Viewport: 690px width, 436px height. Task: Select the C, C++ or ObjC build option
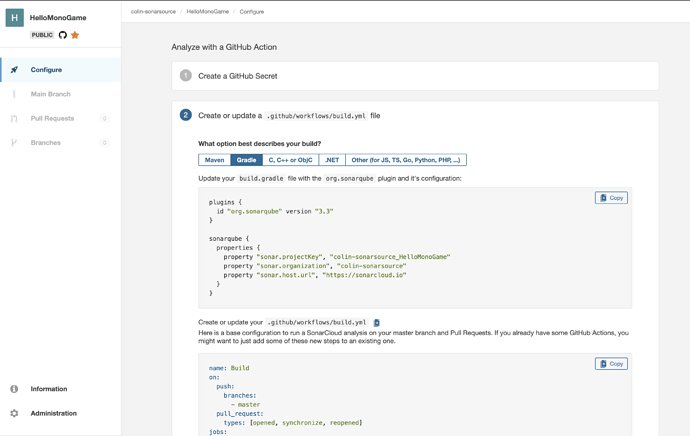[x=290, y=160]
